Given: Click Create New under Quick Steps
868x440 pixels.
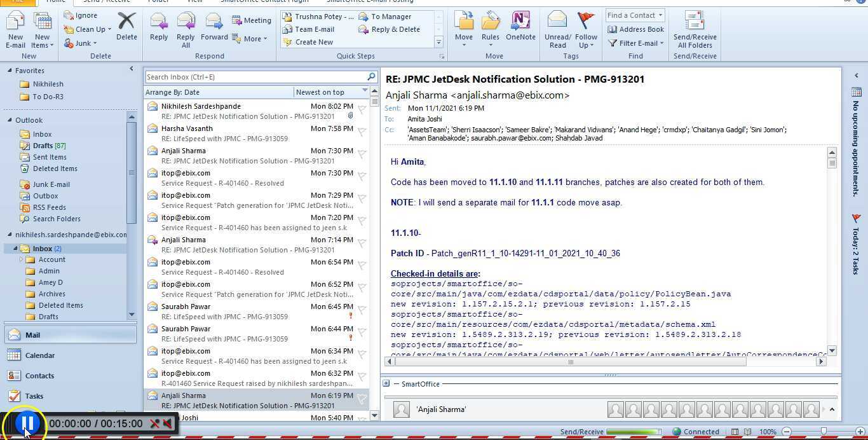Looking at the screenshot, I should click(x=314, y=41).
